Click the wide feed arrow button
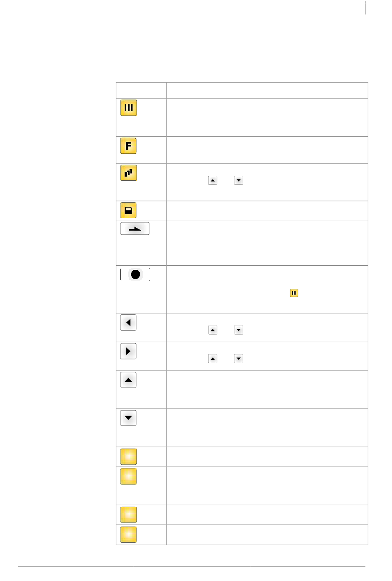 pyautogui.click(x=135, y=229)
